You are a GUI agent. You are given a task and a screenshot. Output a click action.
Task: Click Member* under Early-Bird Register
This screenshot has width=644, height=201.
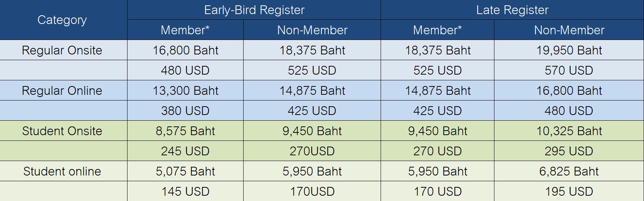(x=185, y=30)
